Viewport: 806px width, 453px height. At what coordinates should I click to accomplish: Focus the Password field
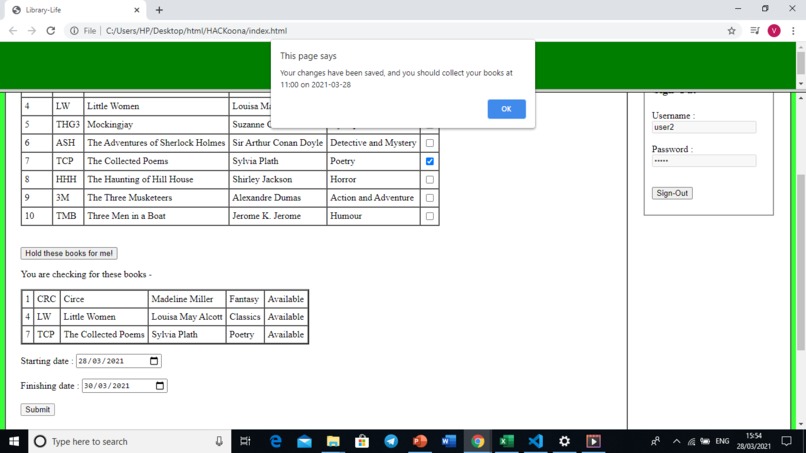pyautogui.click(x=704, y=161)
